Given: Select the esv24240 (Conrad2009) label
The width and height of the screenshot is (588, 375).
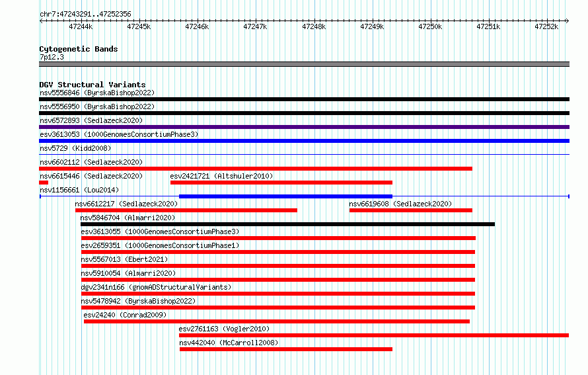Looking at the screenshot, I should pos(125,315).
